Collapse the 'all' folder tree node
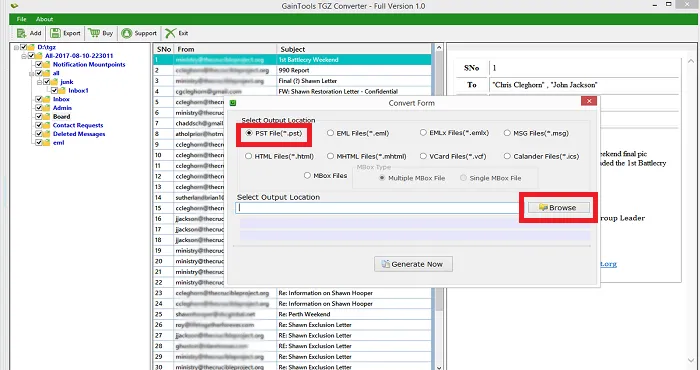 click(x=32, y=73)
